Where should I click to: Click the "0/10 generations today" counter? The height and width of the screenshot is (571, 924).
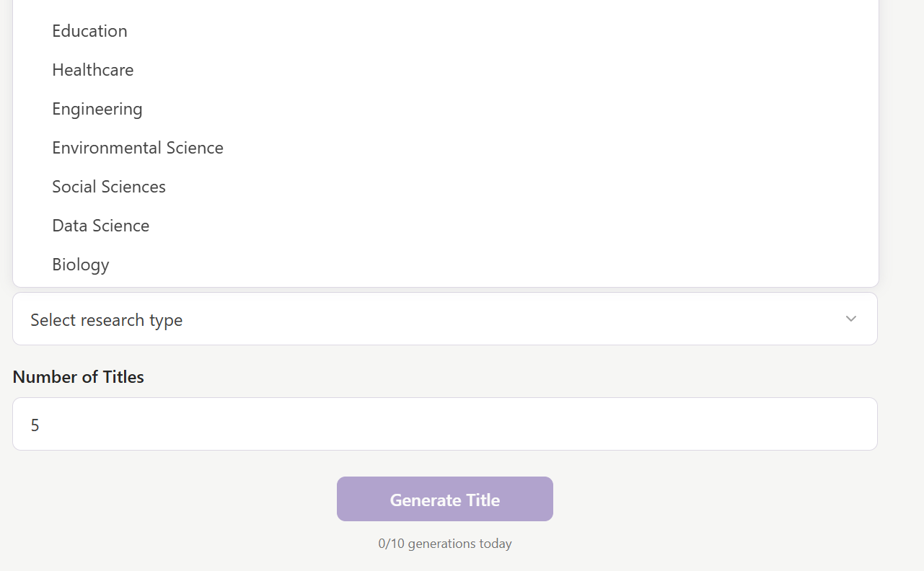coord(444,543)
